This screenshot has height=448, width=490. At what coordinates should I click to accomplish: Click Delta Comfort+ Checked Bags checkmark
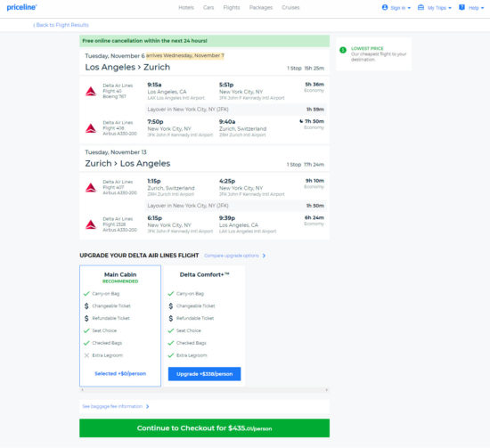pyautogui.click(x=171, y=343)
